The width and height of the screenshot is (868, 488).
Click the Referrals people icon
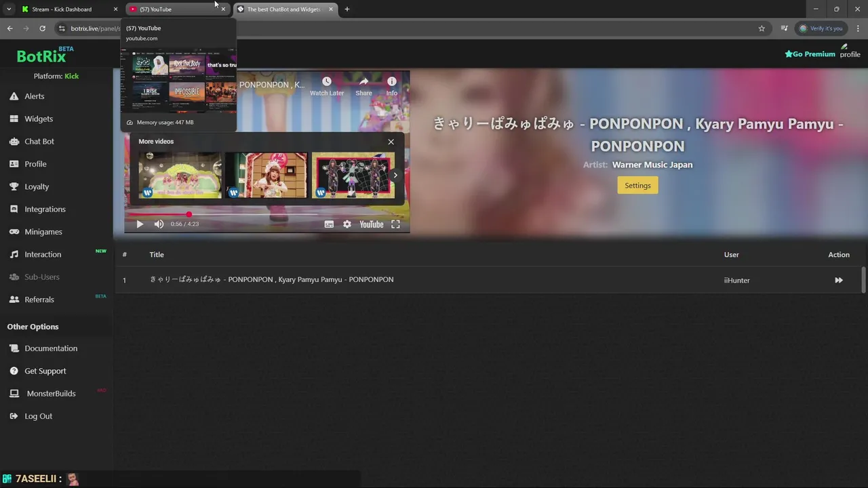point(14,300)
